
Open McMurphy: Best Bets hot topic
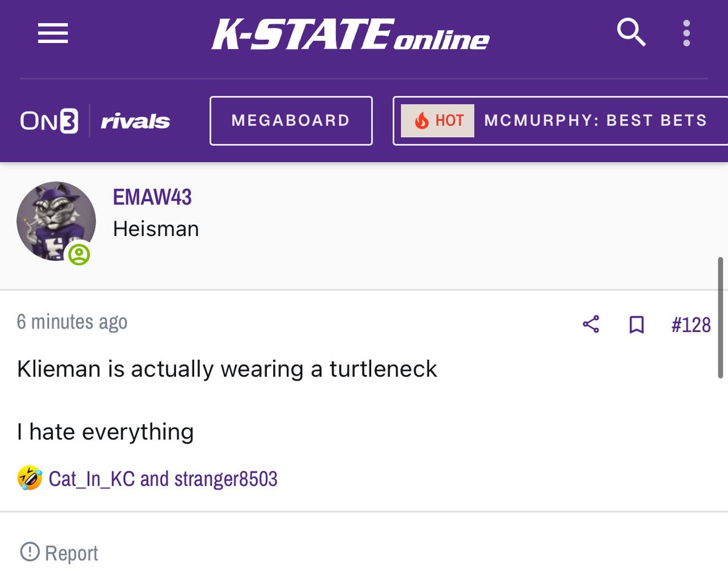[x=595, y=121]
